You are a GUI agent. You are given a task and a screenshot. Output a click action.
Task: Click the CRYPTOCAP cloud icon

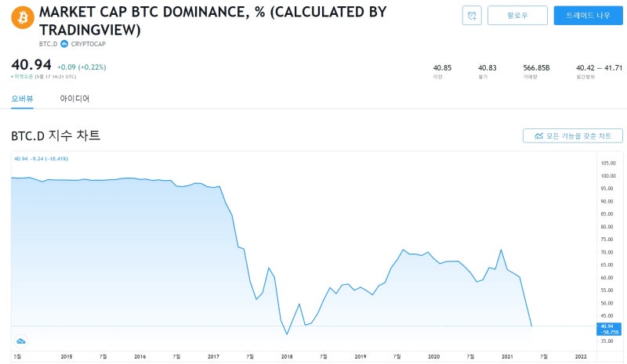coord(64,44)
